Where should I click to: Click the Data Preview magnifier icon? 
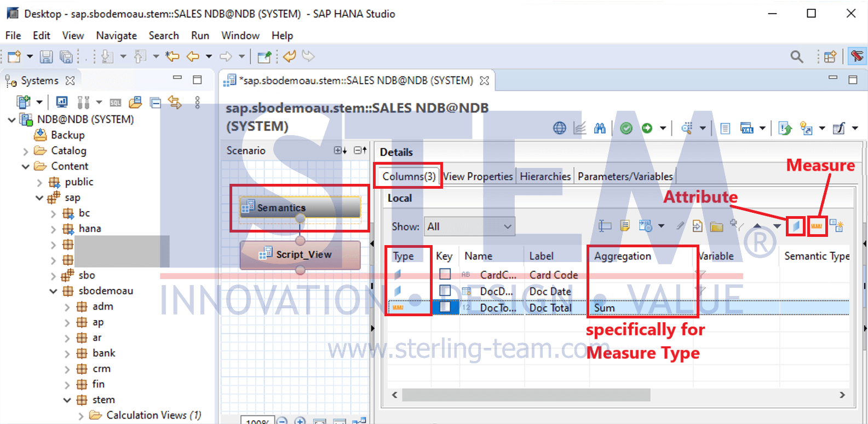tap(687, 128)
